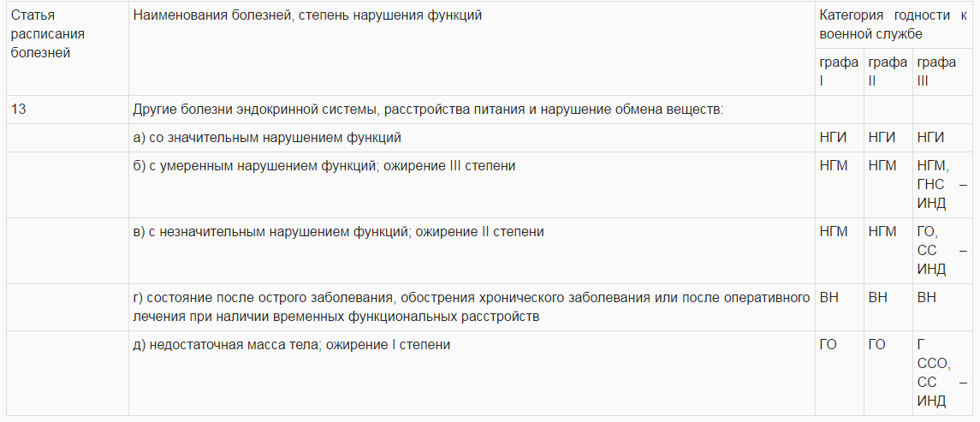Click 'Г ССО, СС – ИНД' cell
Image resolution: width=980 pixels, height=422 pixels.
click(942, 373)
